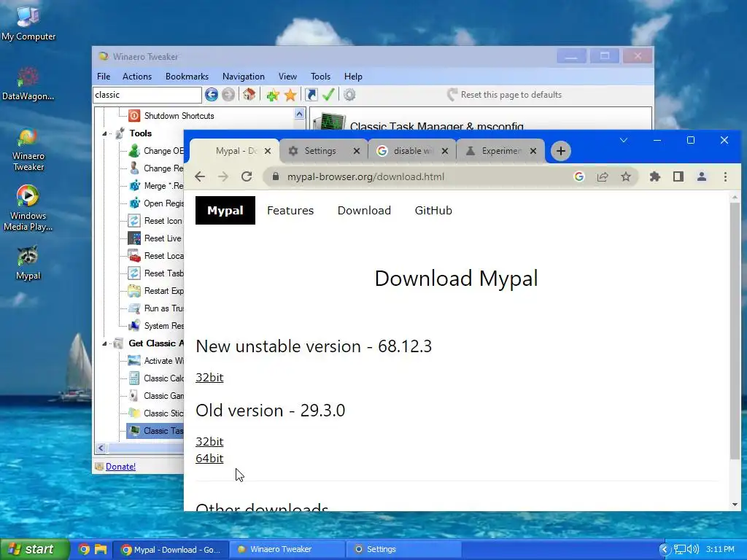Toggle Chrome side panel icon
The height and width of the screenshot is (560, 747).
(x=678, y=176)
